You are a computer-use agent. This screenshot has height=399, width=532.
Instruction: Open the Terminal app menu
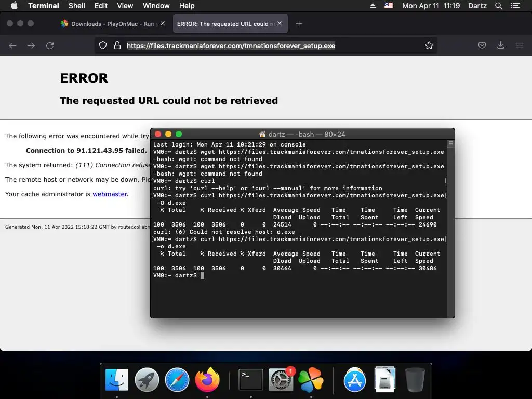point(44,6)
